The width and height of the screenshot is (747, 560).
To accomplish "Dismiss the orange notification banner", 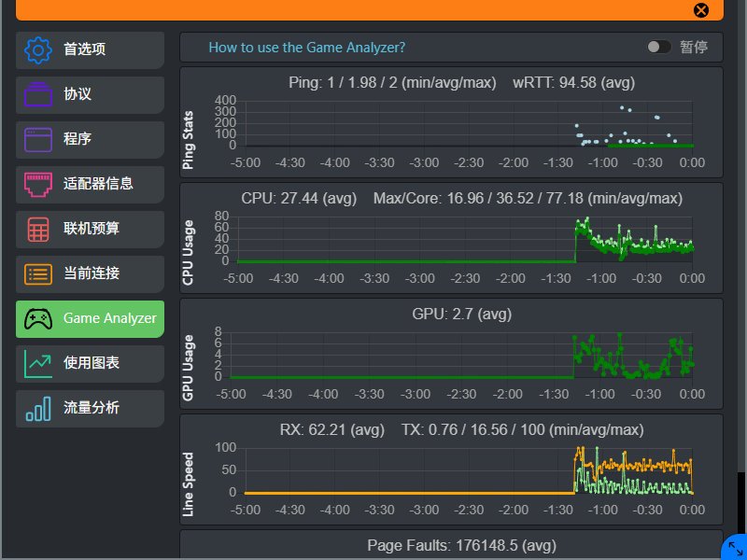I will click(x=701, y=10).
